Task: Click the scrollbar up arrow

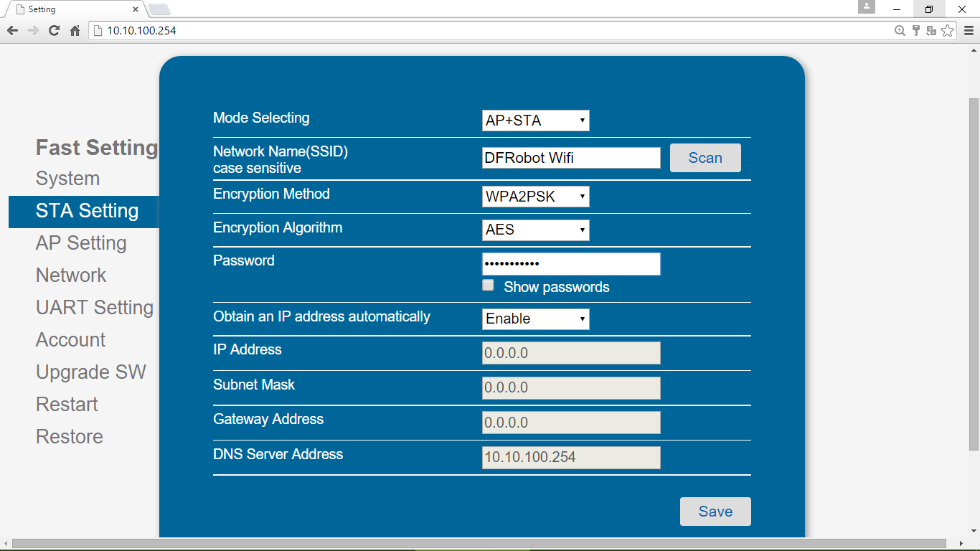Action: 974,50
